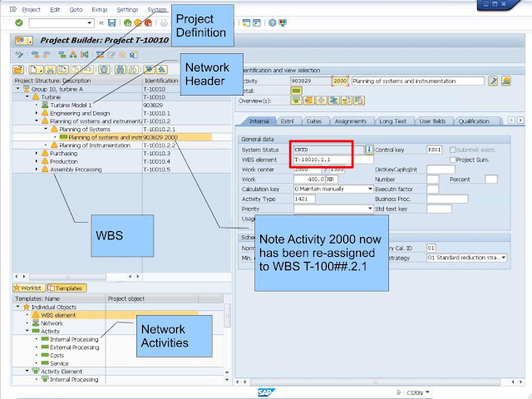Switch to the Dates tab
This screenshot has width=532, height=399.
[x=314, y=121]
